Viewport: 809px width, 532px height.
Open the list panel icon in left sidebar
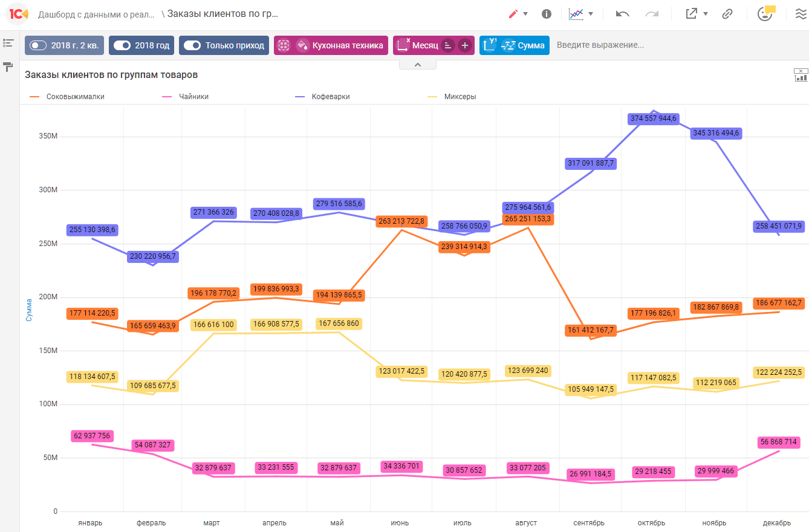coord(8,43)
